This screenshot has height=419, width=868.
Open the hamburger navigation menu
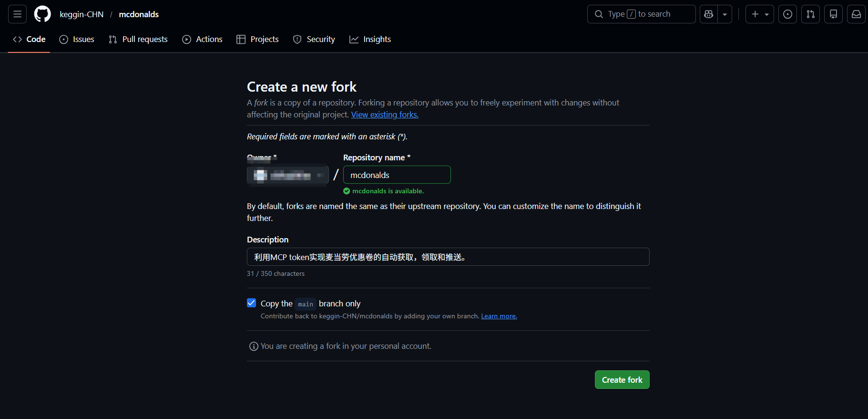(x=18, y=14)
